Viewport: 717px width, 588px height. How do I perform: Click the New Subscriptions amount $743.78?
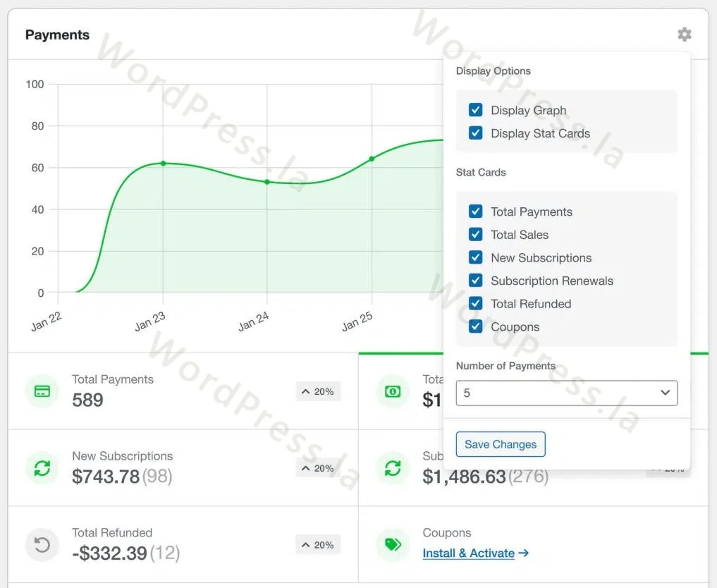click(106, 477)
